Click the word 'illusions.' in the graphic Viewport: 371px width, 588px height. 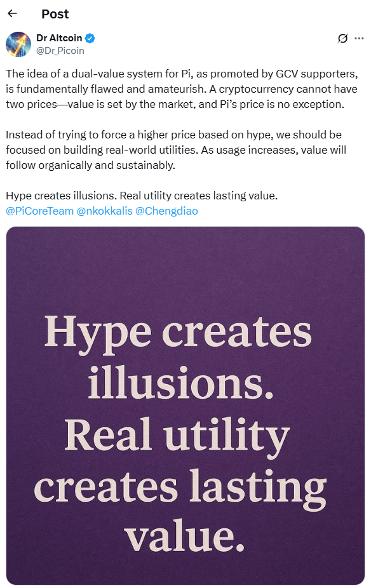pos(180,383)
